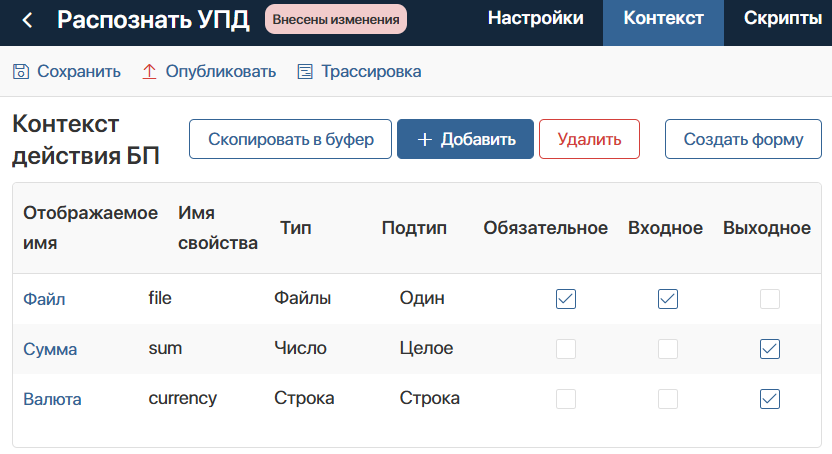Viewport: 832px width, 454px height.
Task: Open the Скрипты tab
Action: 783,19
